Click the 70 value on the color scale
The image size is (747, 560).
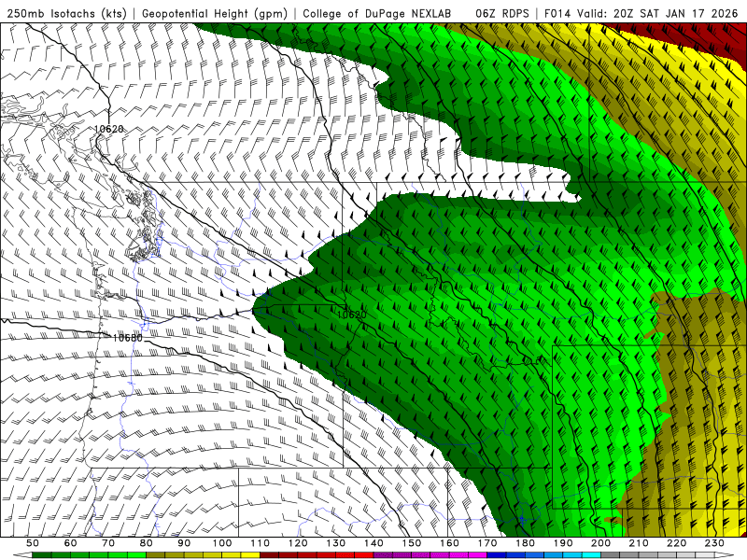108,543
